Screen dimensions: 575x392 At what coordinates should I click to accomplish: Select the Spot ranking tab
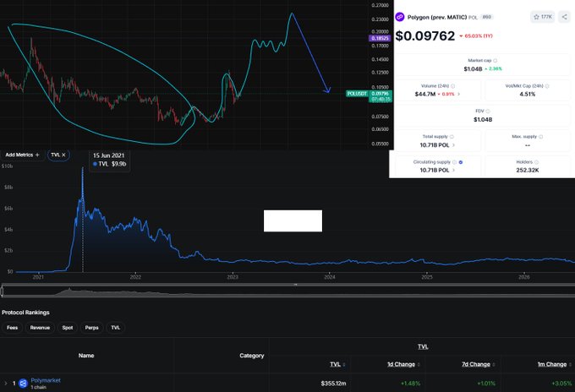pyautogui.click(x=68, y=328)
